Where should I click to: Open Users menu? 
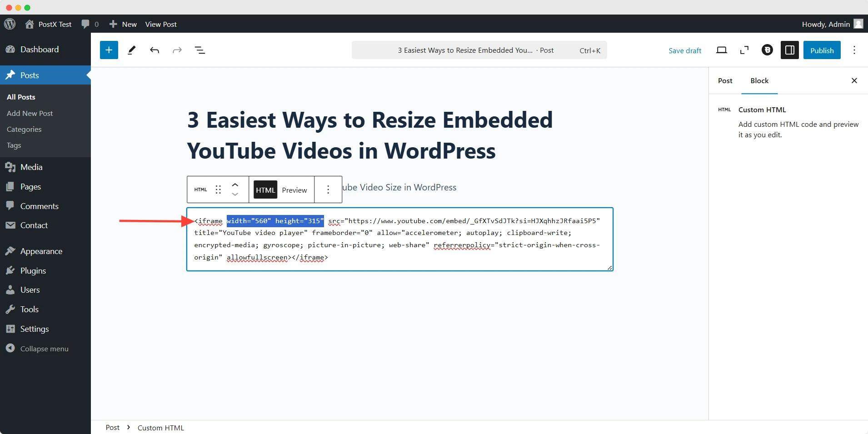[x=45, y=289]
